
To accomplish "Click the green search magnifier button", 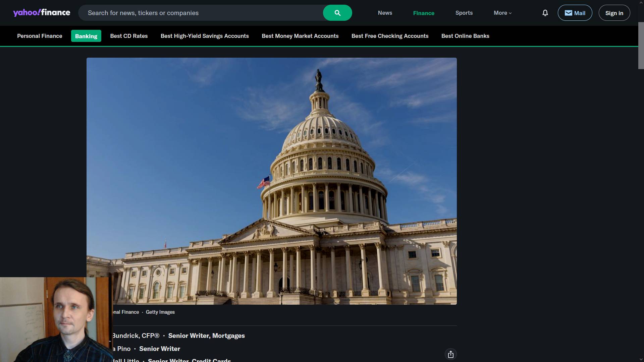I will (337, 13).
